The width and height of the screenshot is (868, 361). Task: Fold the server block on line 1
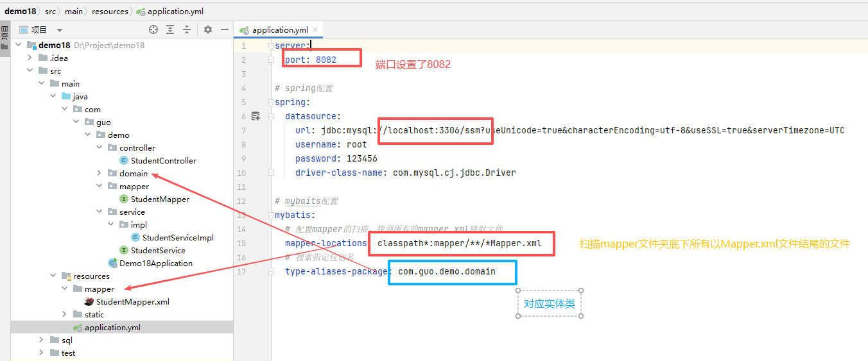[x=271, y=46]
